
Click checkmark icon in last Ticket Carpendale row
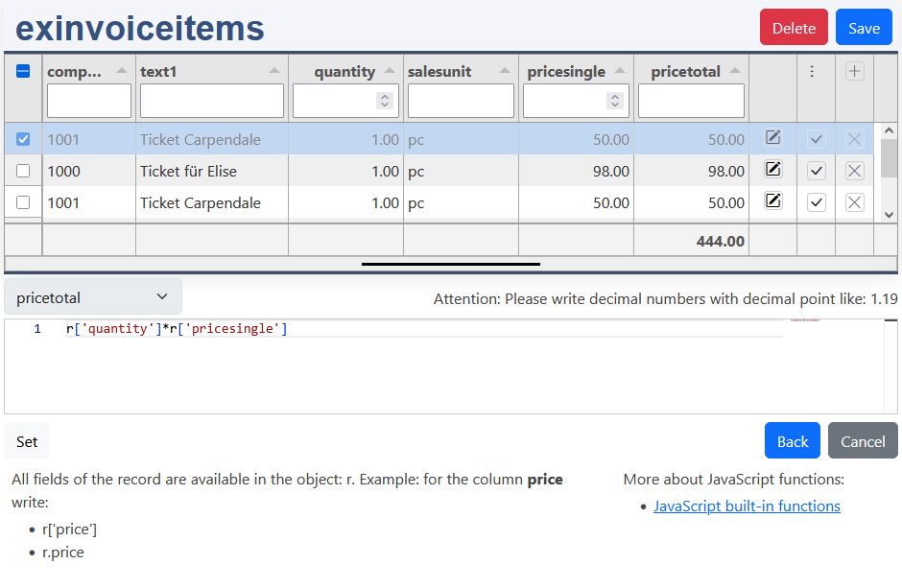816,202
